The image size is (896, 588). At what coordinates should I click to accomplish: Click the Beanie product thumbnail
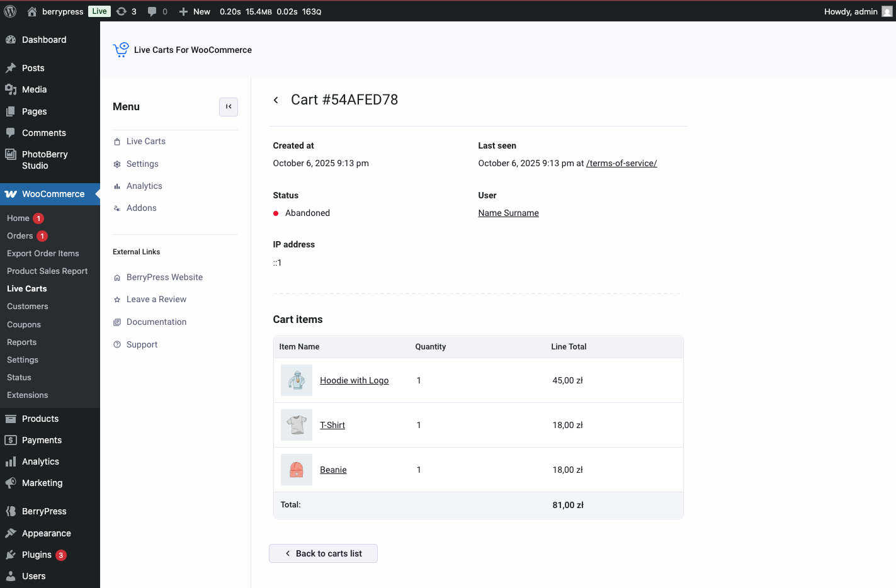tap(297, 470)
